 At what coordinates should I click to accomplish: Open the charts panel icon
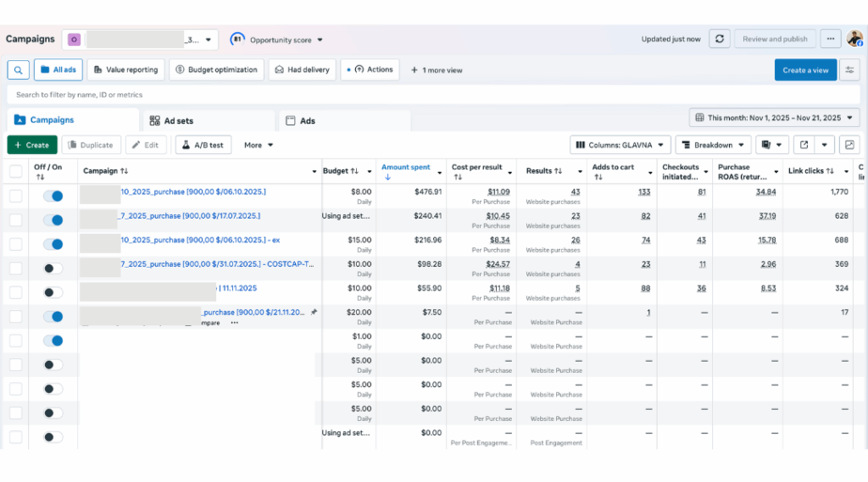(x=849, y=145)
